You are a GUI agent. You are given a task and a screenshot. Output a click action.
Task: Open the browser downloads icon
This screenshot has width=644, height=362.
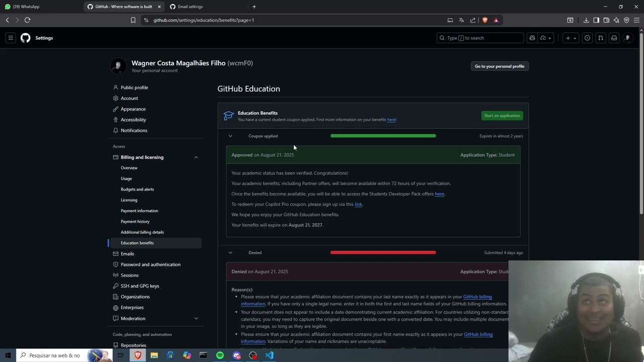click(586, 20)
